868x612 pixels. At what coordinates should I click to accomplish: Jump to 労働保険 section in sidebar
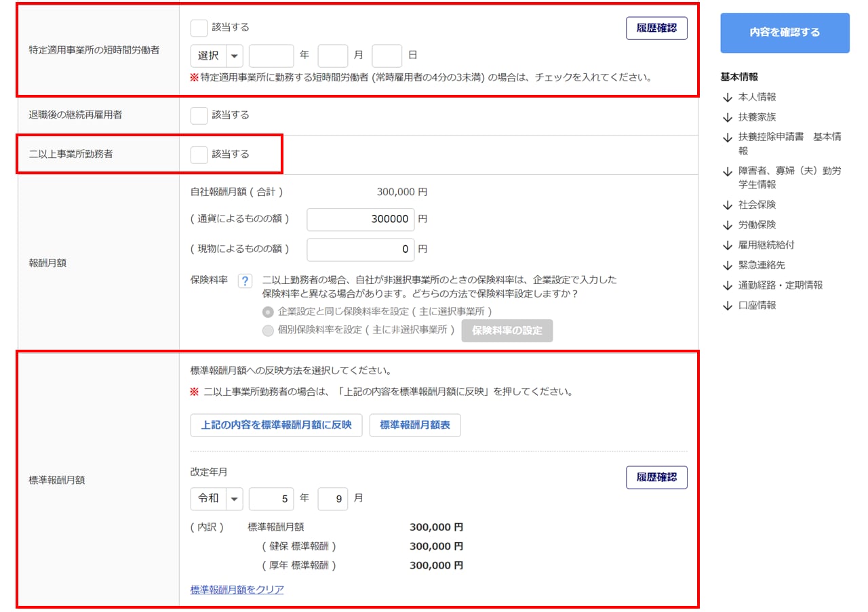[757, 225]
